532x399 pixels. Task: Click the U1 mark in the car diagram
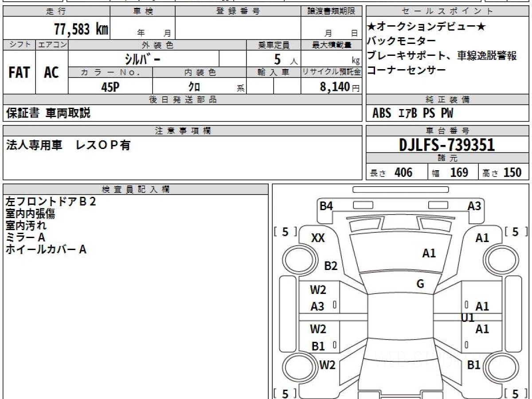[x=468, y=317]
